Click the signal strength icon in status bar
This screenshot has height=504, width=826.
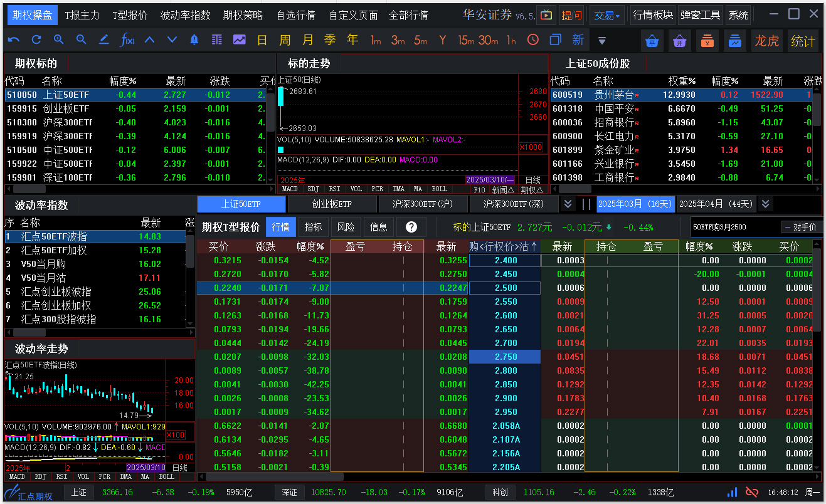[733, 493]
